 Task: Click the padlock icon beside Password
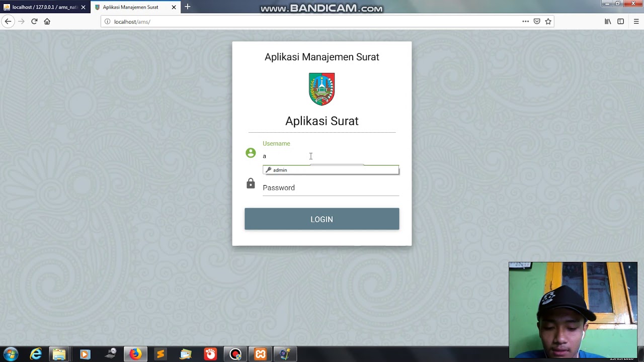[x=251, y=184]
